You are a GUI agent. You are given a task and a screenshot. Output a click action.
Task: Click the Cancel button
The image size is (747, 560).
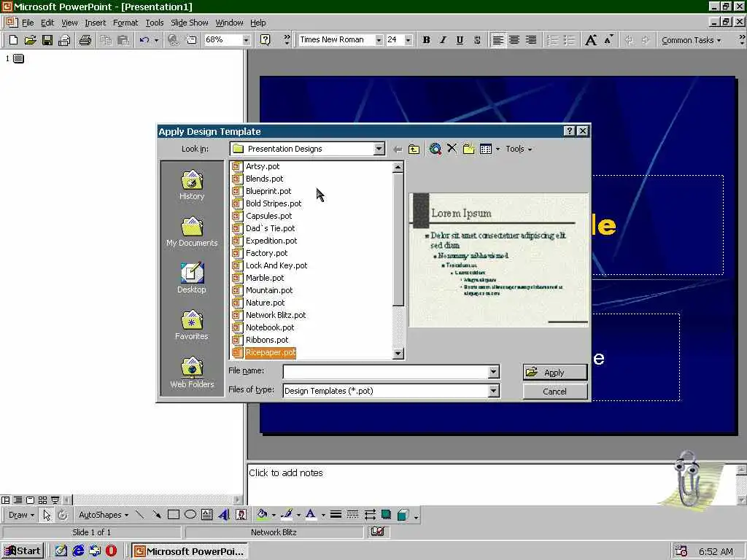pos(555,392)
